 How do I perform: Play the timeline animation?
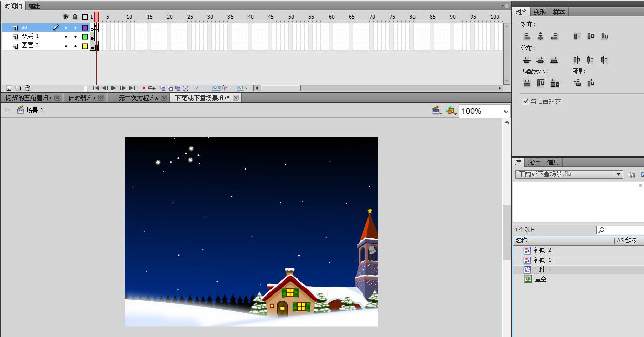tap(114, 88)
